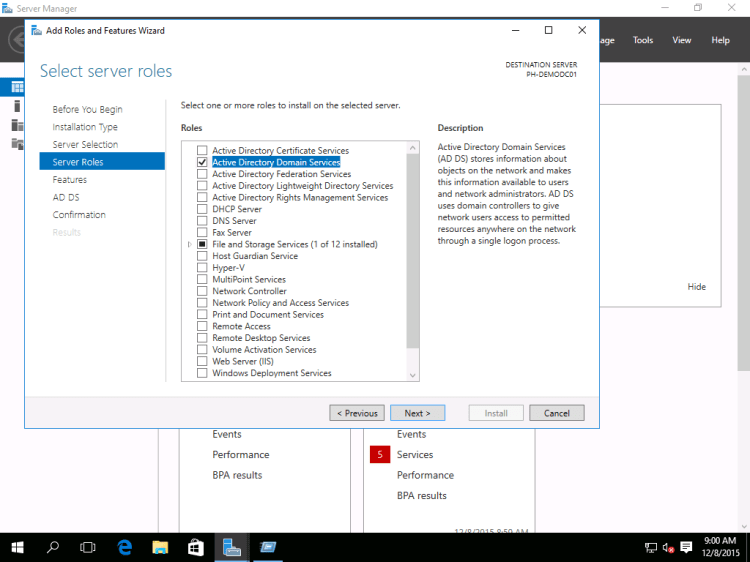Open the View menu
Viewport: 750px width, 562px height.
682,40
